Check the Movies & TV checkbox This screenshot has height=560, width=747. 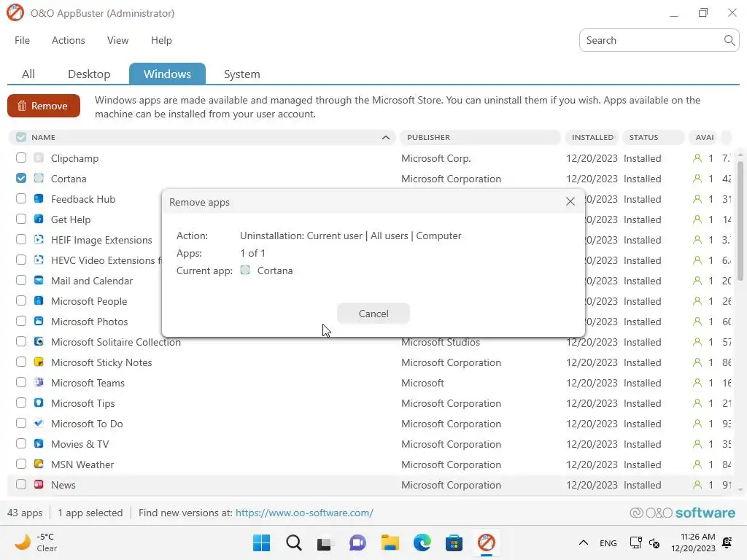[x=21, y=444]
